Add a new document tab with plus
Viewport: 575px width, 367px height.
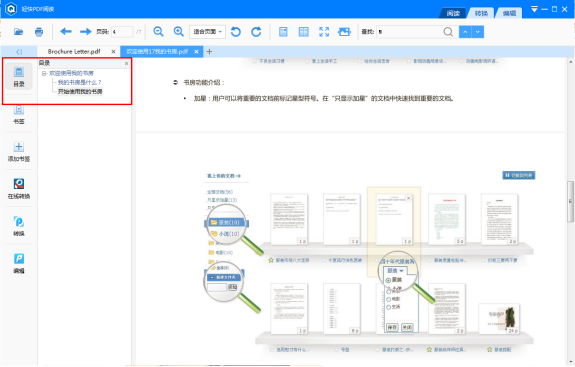(209, 52)
